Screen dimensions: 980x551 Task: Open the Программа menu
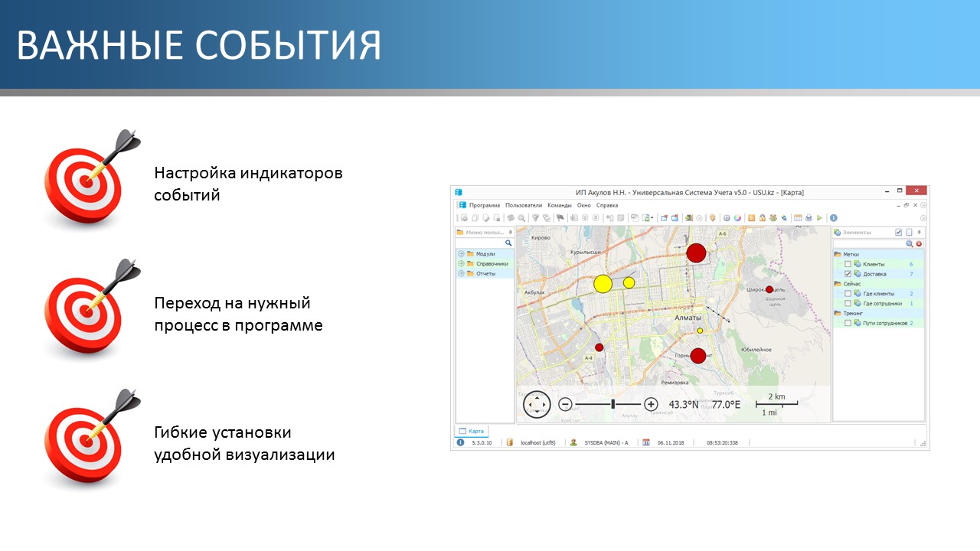pos(484,205)
